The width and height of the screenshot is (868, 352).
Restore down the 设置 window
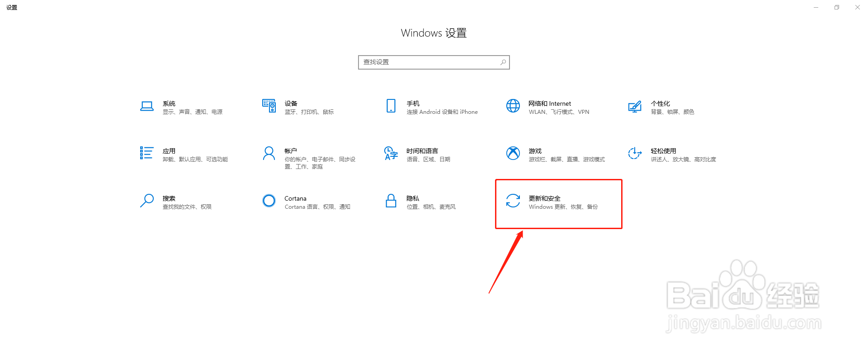[x=837, y=7]
